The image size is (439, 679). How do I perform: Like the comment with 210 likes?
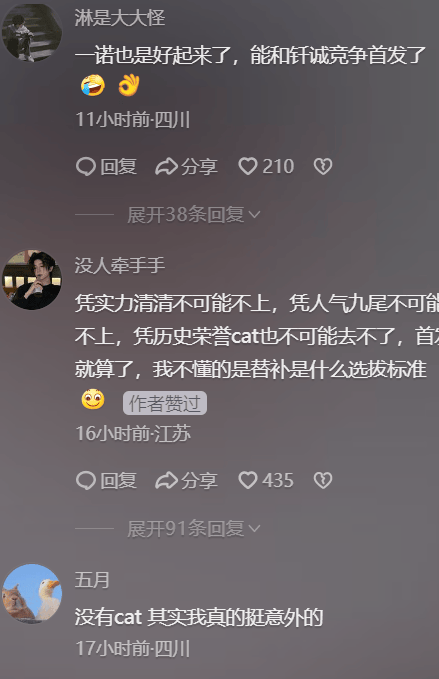(266, 166)
